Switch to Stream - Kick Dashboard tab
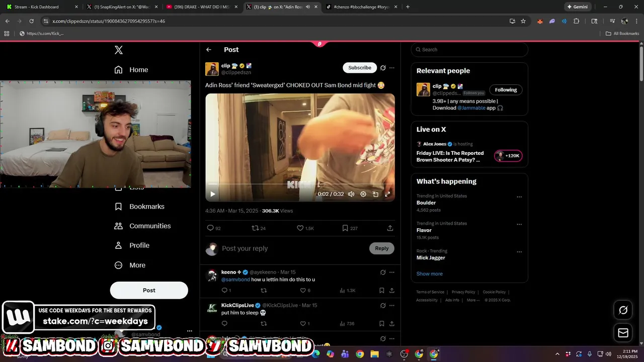This screenshot has width=644, height=362. click(42, 7)
